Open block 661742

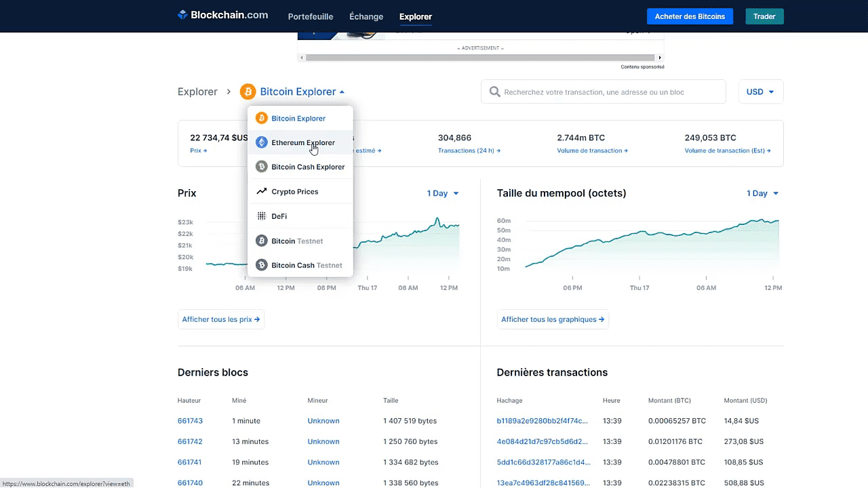click(190, 441)
